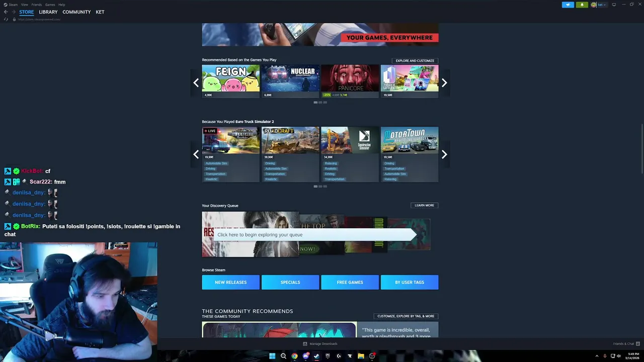The width and height of the screenshot is (644, 362).
Task: Open File Explorer from the taskbar
Action: pos(361,356)
